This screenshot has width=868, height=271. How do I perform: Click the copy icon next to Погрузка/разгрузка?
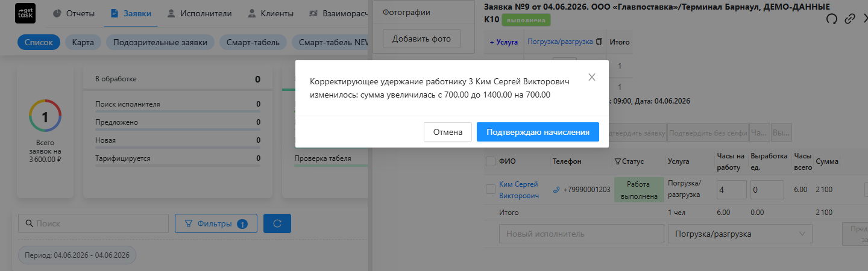tap(599, 42)
